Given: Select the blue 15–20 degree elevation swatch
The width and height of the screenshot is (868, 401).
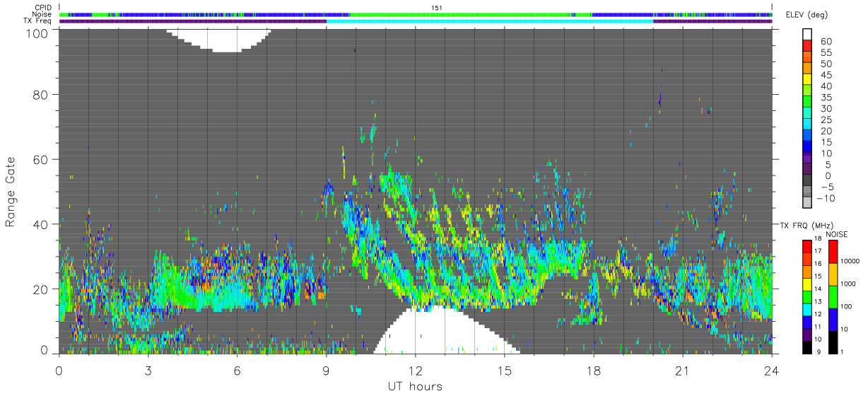Looking at the screenshot, I should click(807, 136).
